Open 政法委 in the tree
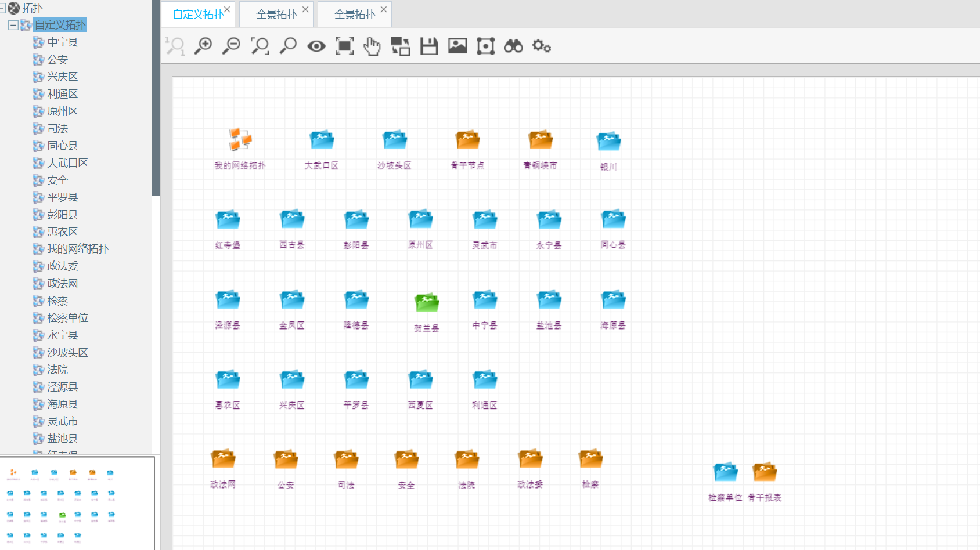The image size is (980, 550). pos(63,266)
